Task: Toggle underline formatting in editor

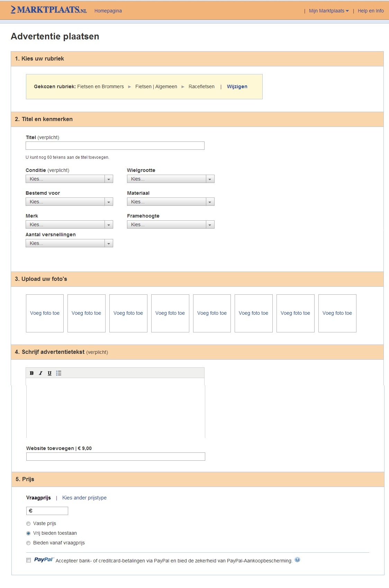Action: click(x=49, y=373)
